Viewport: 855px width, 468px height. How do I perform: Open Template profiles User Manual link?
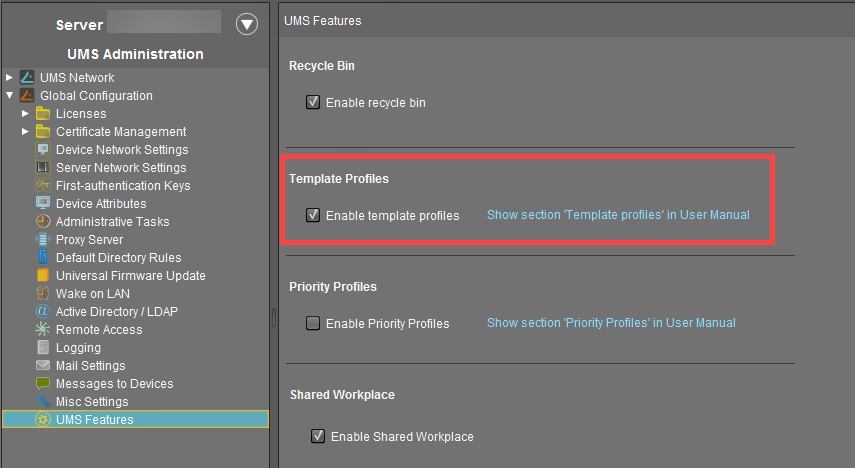618,215
